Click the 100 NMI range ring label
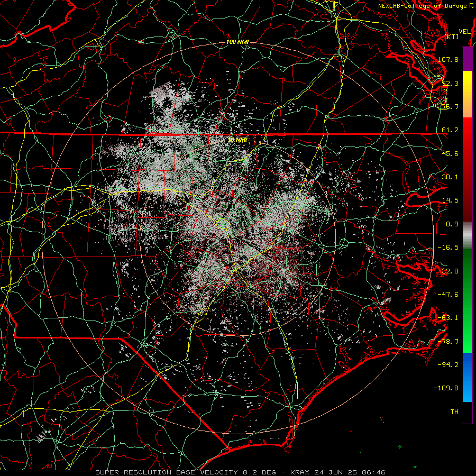 pos(237,42)
